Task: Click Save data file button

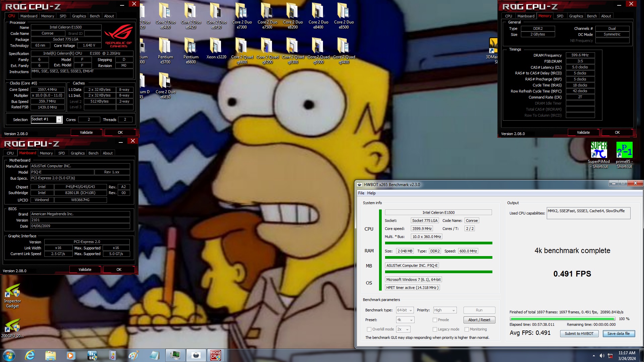Action: click(619, 334)
